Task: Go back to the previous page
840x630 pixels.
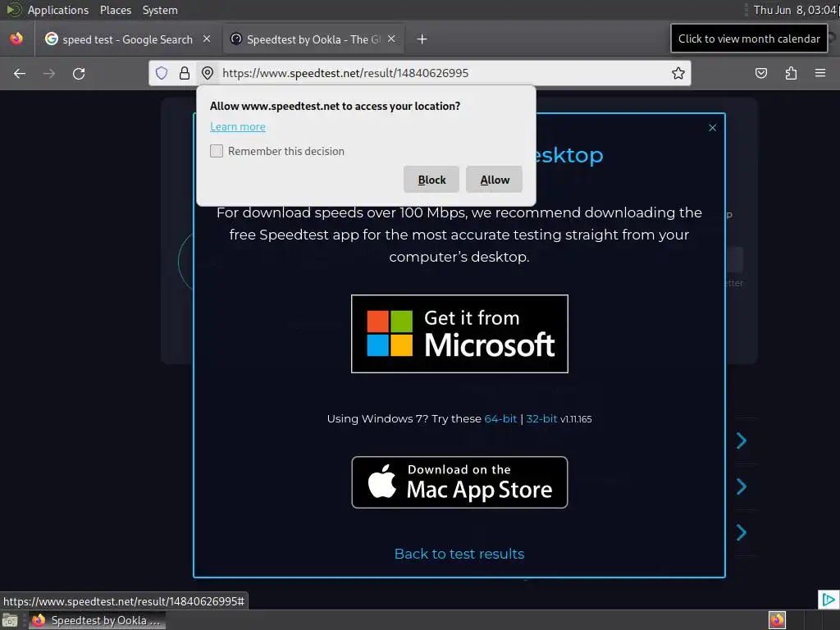Action: click(x=20, y=73)
